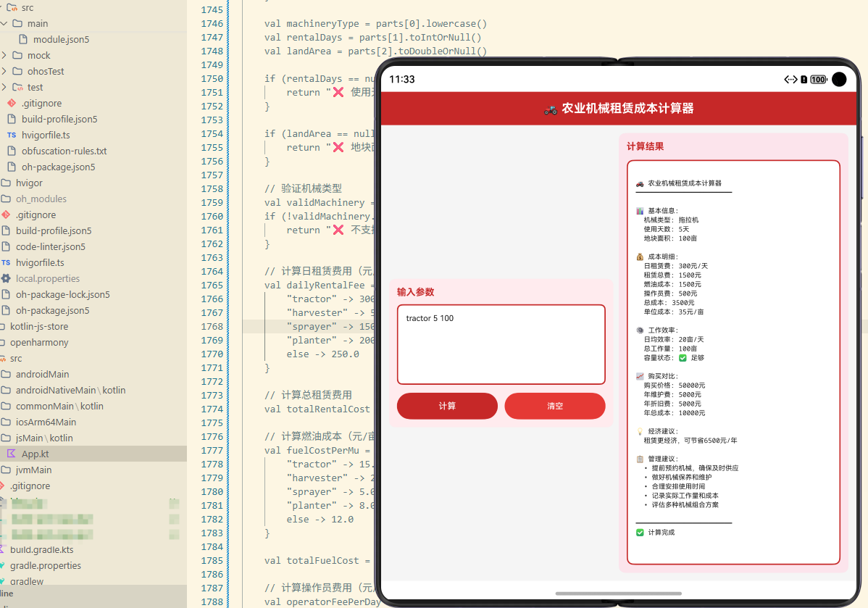
Task: Open oh-package-lock.json5 file
Action: (62, 295)
